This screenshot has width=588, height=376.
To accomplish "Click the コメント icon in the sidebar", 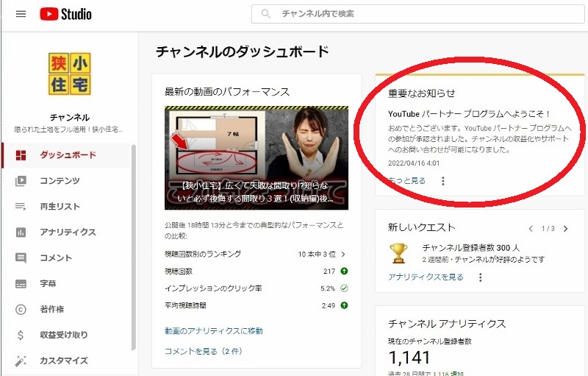I will pos(21,258).
